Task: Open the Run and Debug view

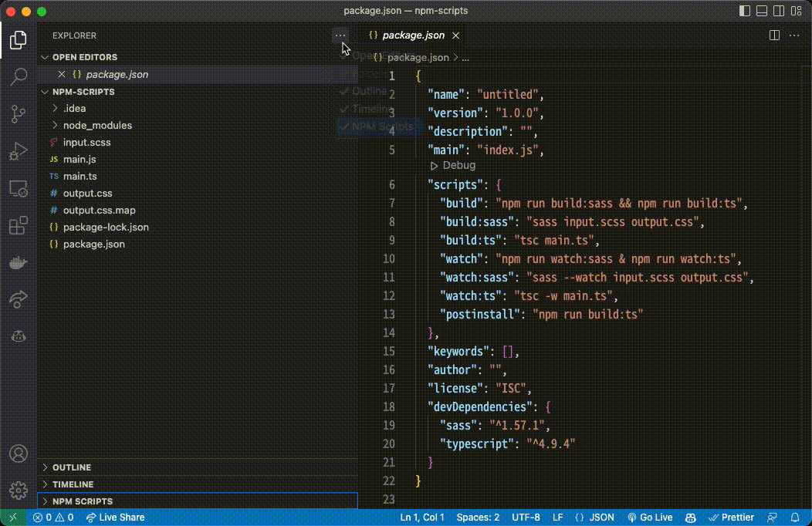Action: [19, 152]
